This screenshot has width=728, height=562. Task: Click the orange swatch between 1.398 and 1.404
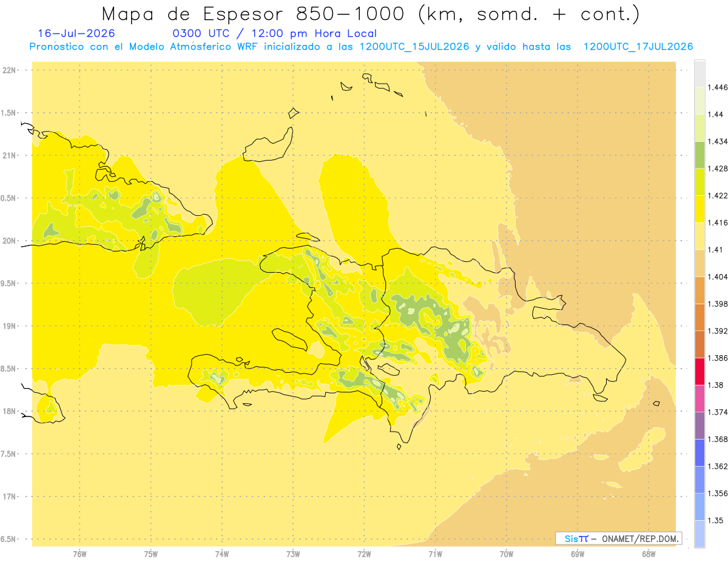pyautogui.click(x=699, y=290)
